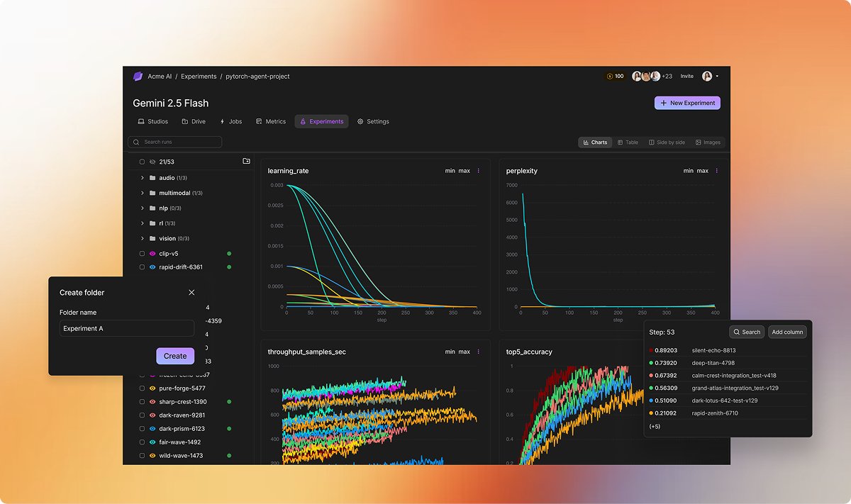Expand the vision folder chevron
The width and height of the screenshot is (851, 504).
point(143,239)
